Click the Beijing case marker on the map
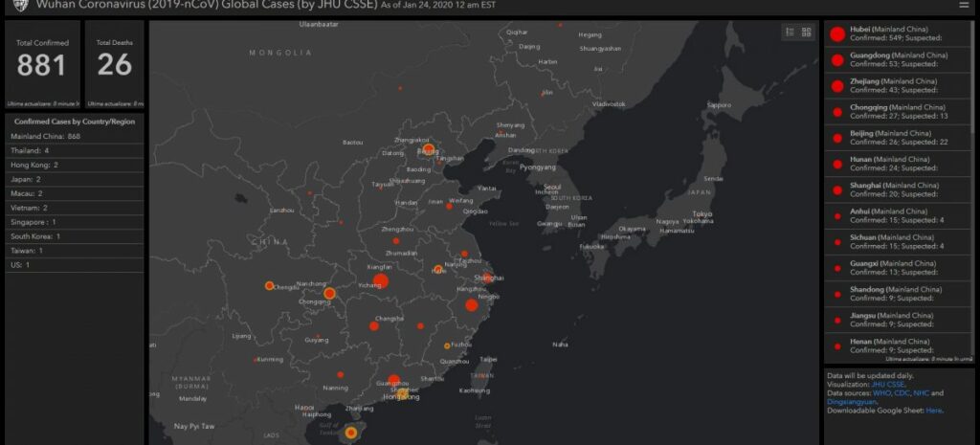Viewport: 980px width, 445px height. click(x=429, y=149)
